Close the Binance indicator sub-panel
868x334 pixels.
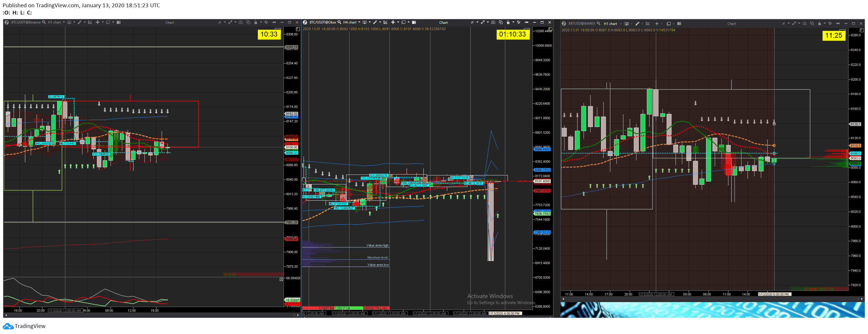pos(281,279)
